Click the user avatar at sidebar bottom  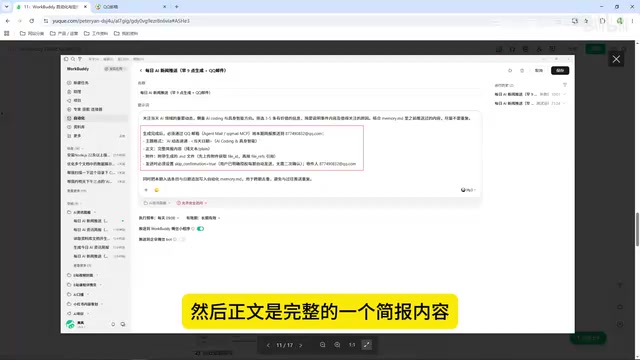pos(70,324)
